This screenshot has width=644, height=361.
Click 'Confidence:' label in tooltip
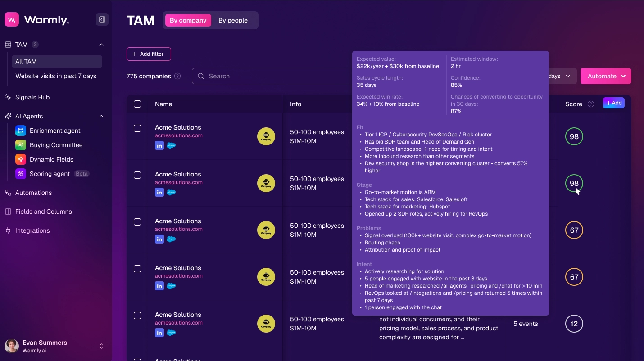tap(466, 78)
